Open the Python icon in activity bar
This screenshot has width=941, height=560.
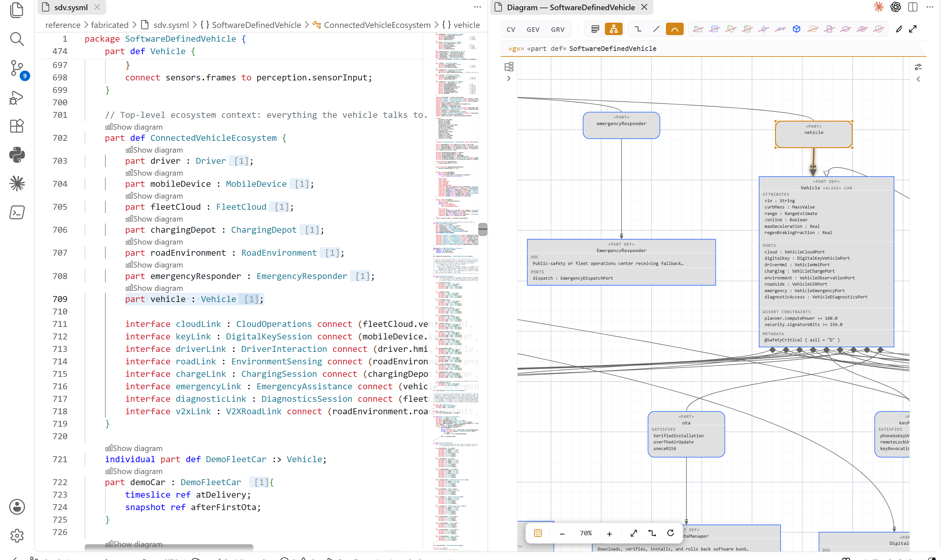click(17, 155)
